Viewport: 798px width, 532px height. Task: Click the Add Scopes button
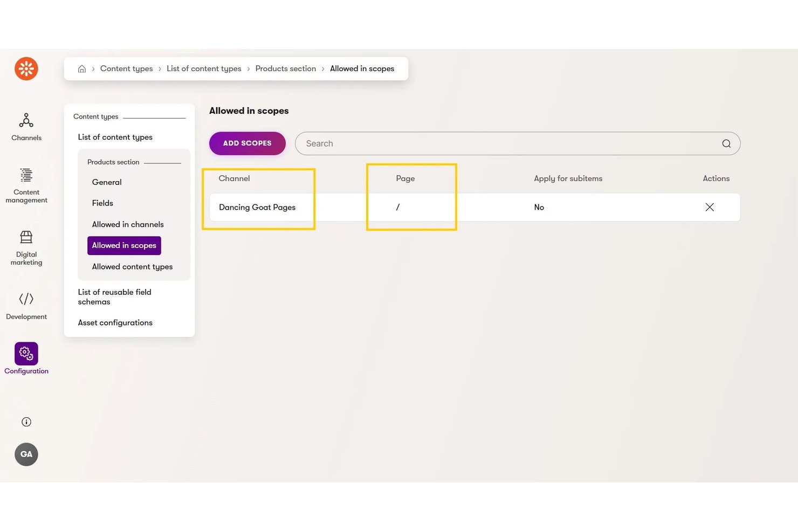247,143
